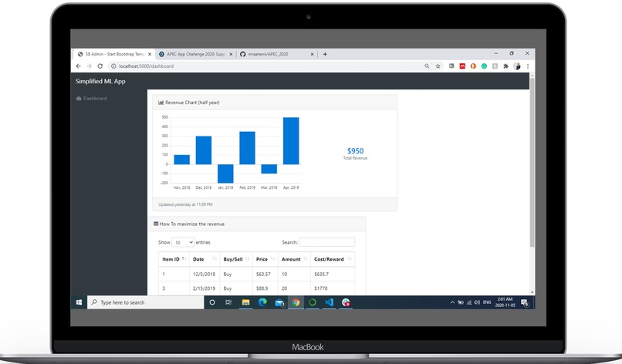The width and height of the screenshot is (622, 364).
Task: Bookmark this page with the star
Action: click(x=438, y=66)
